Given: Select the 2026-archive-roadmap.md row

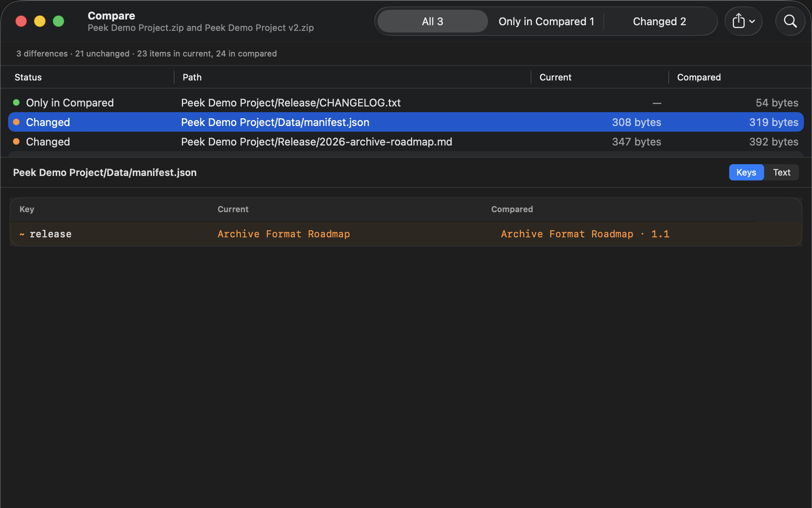Looking at the screenshot, I should [x=406, y=141].
